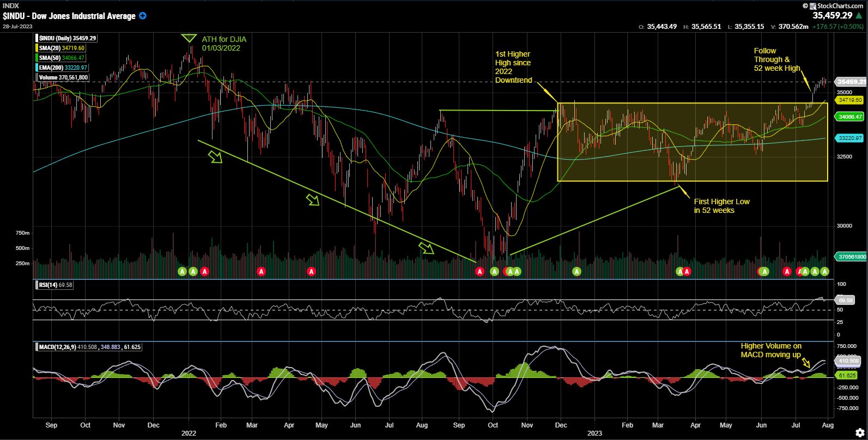Click the blue plus icon beside the chart title
868x440 pixels.
(143, 16)
